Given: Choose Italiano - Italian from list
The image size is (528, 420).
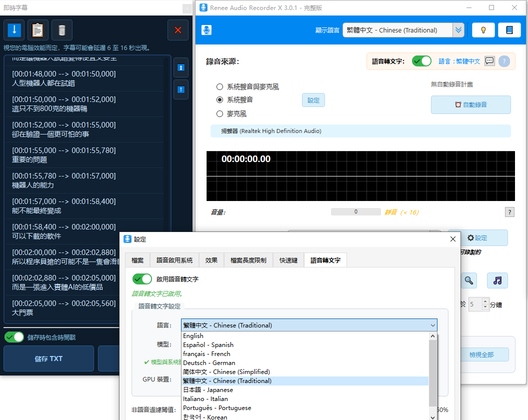Looking at the screenshot, I should click(305, 399).
